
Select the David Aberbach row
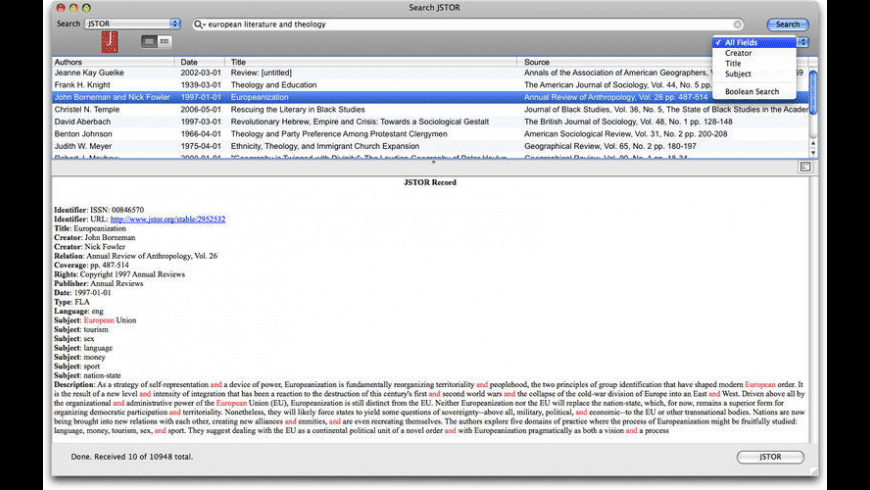click(x=431, y=122)
